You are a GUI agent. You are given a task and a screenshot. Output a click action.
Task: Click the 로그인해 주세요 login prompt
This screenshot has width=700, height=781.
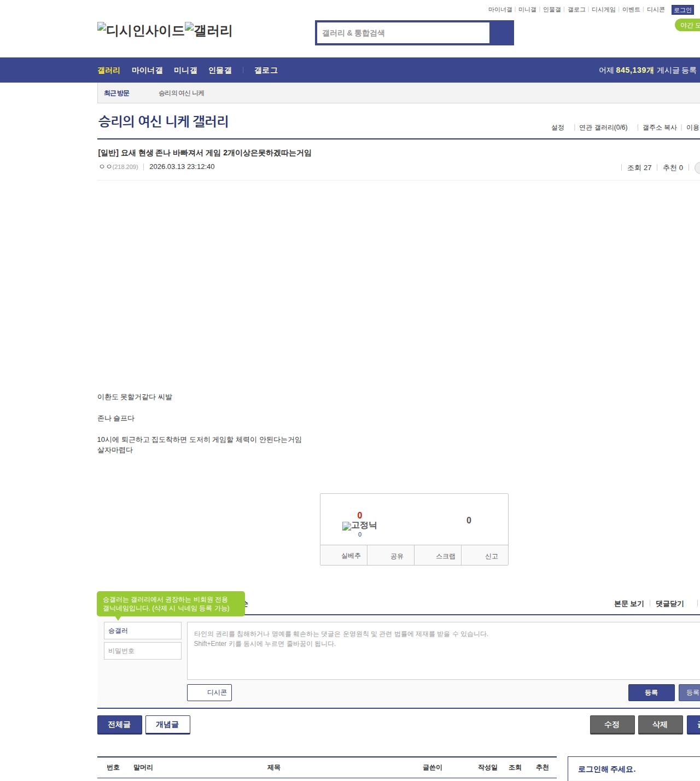click(x=607, y=769)
